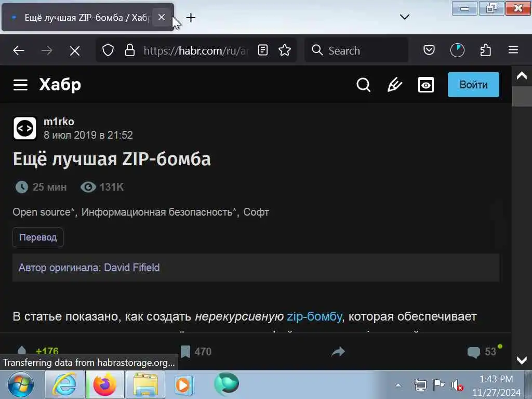Open the green swirl app on taskbar
Viewport: 532px width, 399px height.
coord(227,384)
